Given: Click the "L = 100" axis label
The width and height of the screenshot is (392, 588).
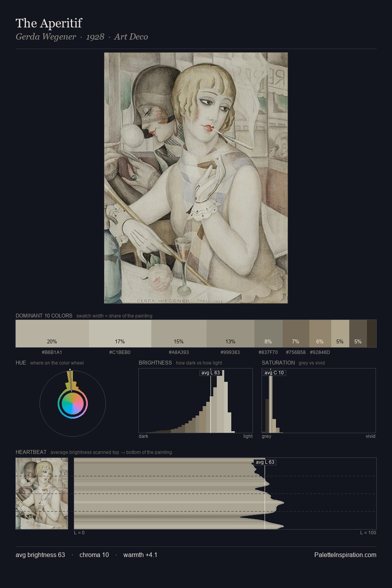Looking at the screenshot, I should [368, 532].
